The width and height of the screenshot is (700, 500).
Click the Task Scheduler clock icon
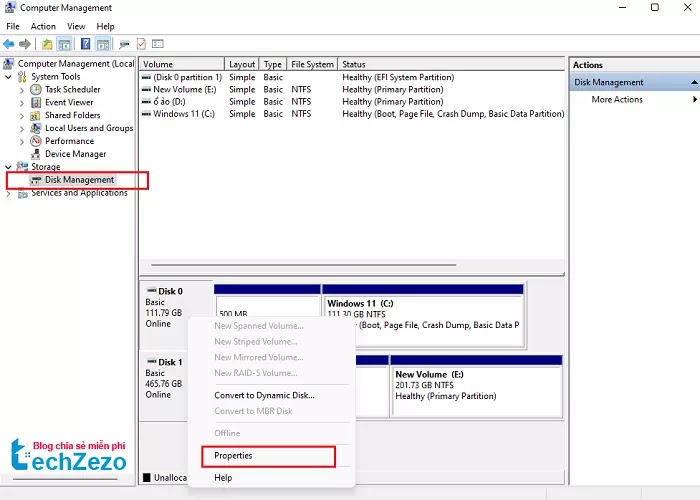pos(36,89)
